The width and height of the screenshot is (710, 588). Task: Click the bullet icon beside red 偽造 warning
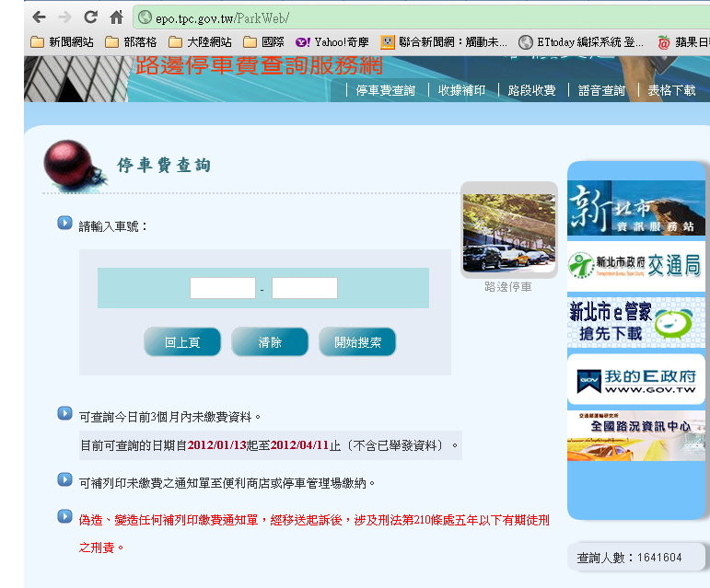point(64,516)
